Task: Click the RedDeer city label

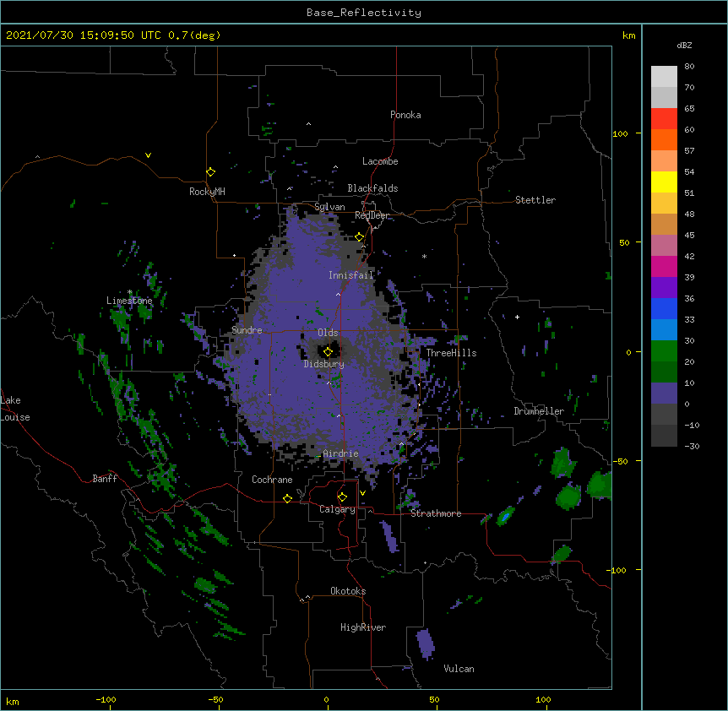Action: point(372,215)
